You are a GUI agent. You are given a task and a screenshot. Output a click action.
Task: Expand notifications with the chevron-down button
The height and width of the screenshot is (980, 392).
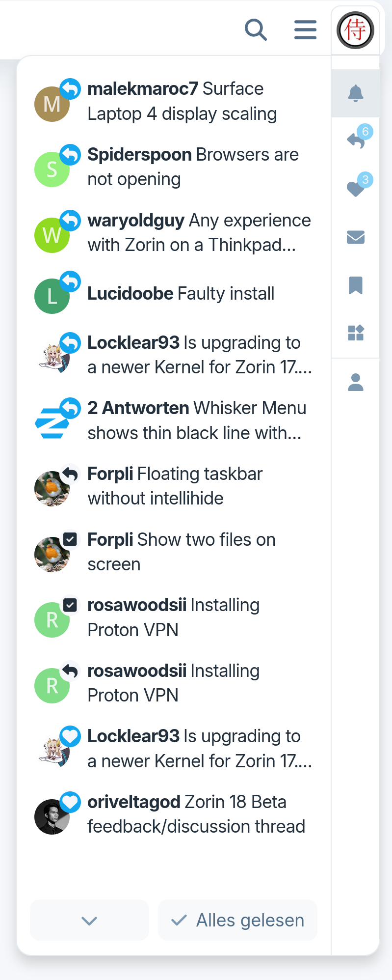click(x=89, y=920)
